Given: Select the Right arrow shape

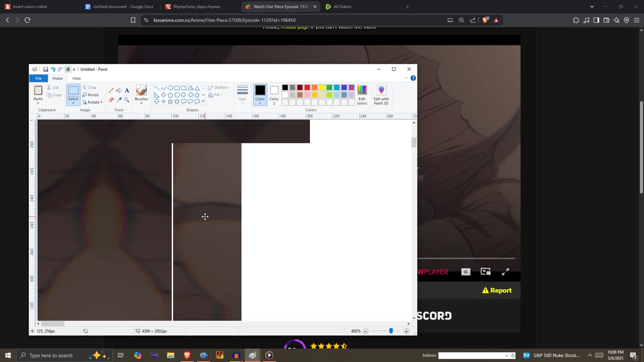Looking at the screenshot, I should click(184, 95).
